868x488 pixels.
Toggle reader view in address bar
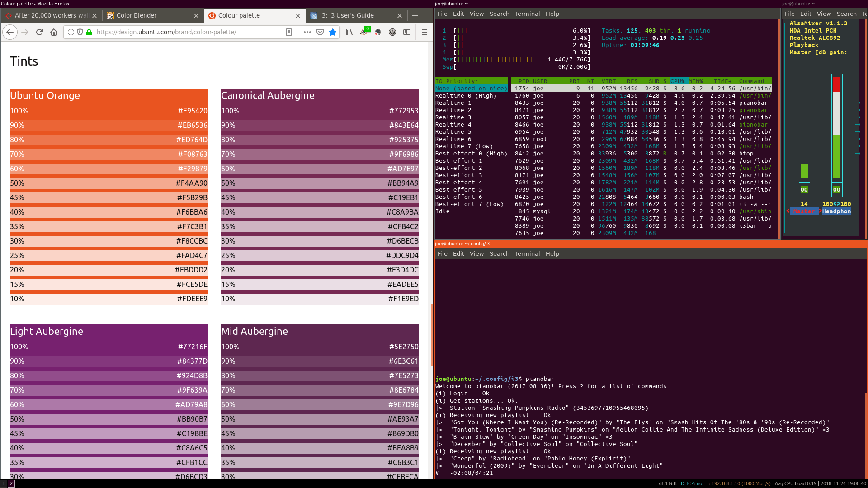289,32
